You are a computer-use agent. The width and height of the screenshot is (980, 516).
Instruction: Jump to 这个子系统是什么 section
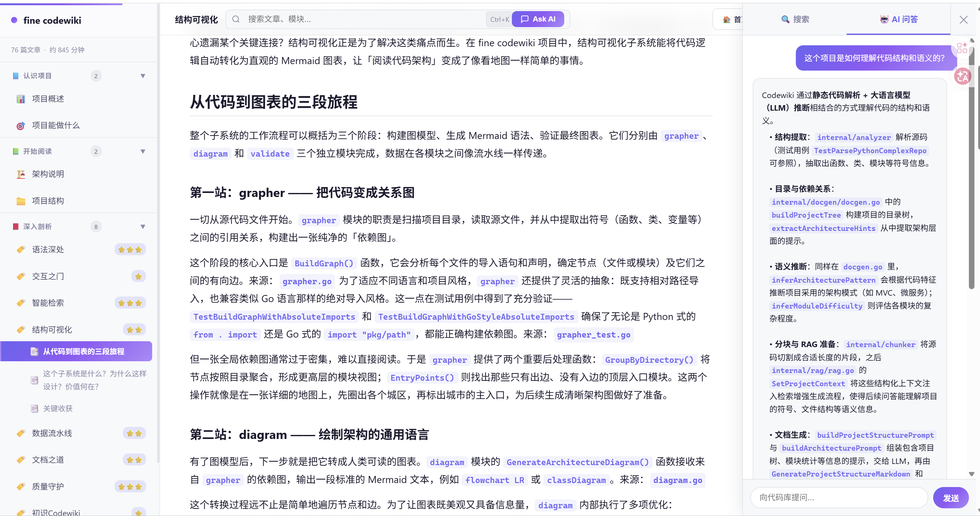point(94,380)
